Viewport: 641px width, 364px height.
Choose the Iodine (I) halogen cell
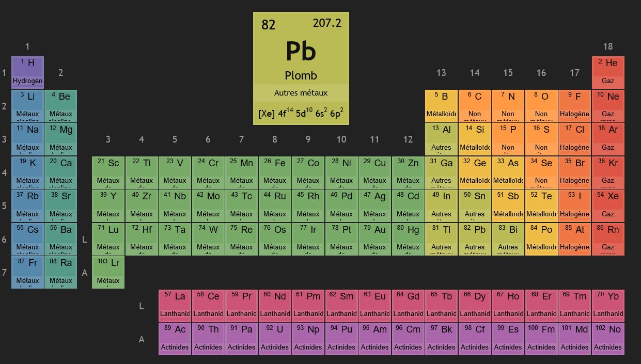point(574,205)
